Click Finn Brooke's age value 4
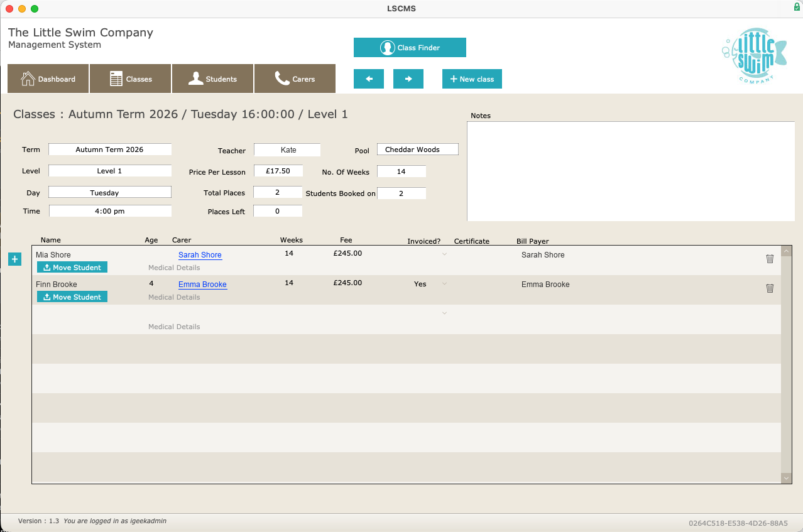 (x=151, y=284)
